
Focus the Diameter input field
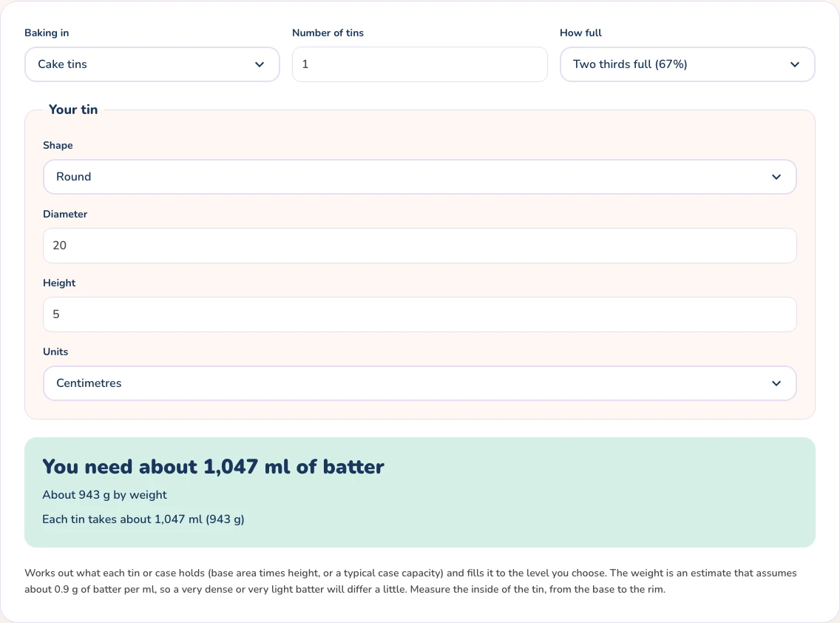tap(419, 246)
